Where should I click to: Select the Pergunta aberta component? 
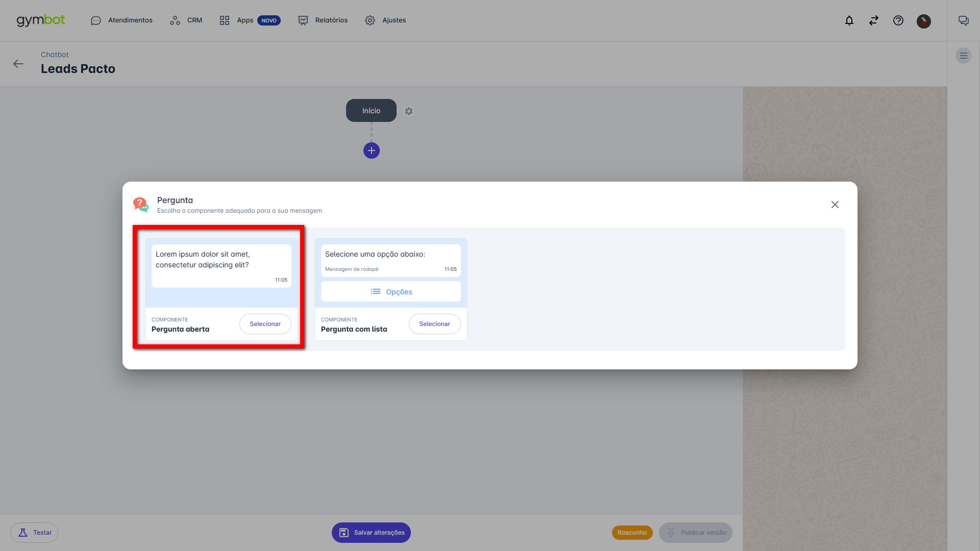coord(265,324)
